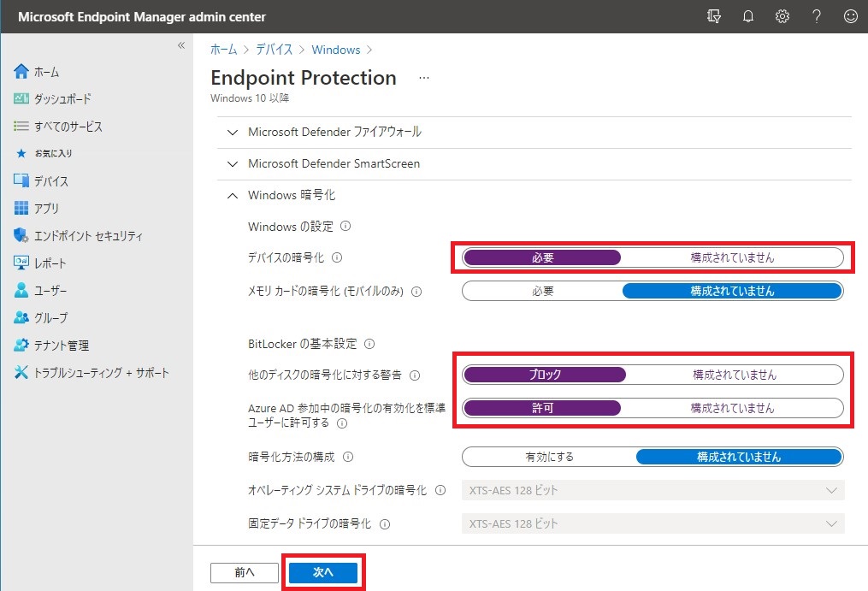Open the feedback smiley icon
The image size is (868, 591).
point(851,16)
